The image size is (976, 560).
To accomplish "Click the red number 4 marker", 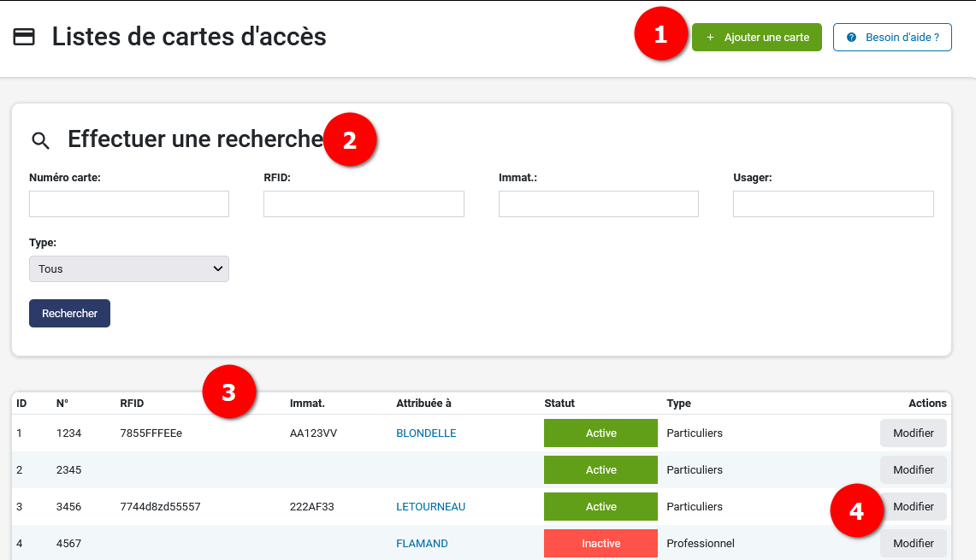I will tap(856, 511).
